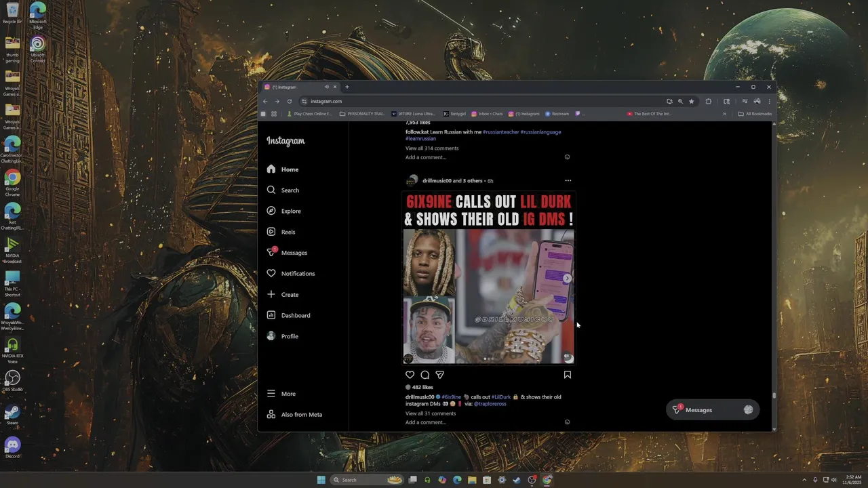
Task: Go to the Explore page
Action: pyautogui.click(x=283, y=211)
